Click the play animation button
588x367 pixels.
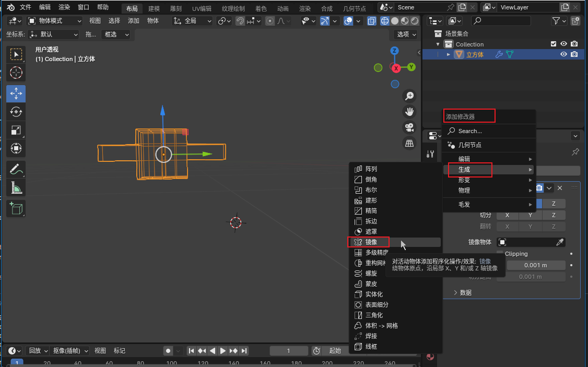(x=223, y=351)
